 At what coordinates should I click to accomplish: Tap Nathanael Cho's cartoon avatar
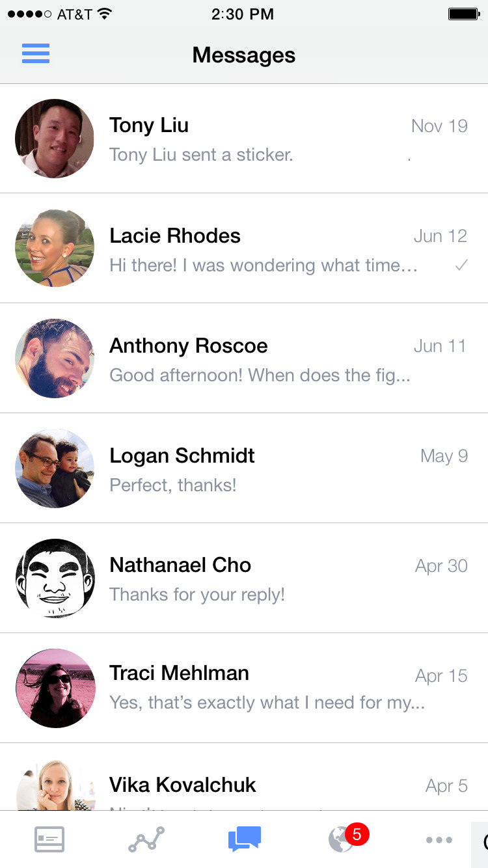pyautogui.click(x=55, y=578)
